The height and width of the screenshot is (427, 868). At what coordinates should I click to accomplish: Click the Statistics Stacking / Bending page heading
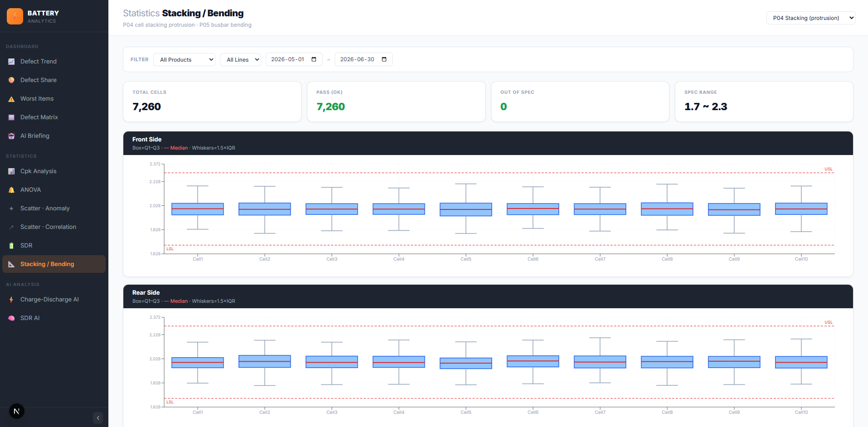[x=183, y=13]
